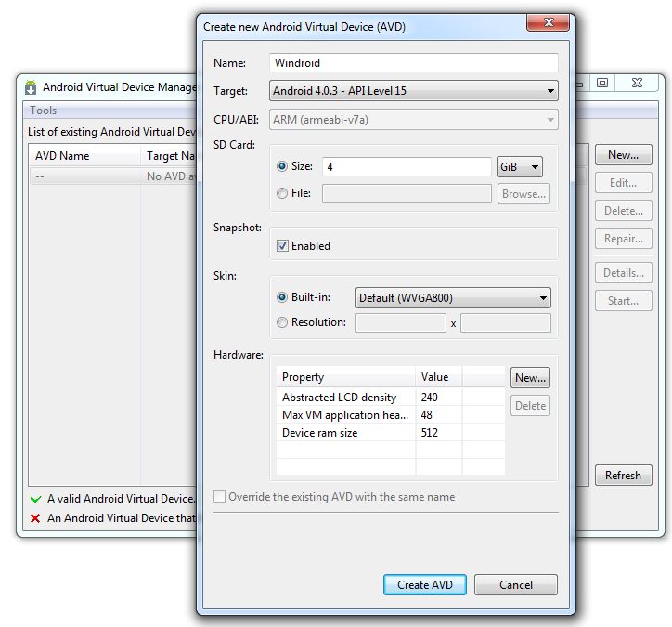
Task: Click the value 512 in Hardware table
Action: click(x=430, y=432)
